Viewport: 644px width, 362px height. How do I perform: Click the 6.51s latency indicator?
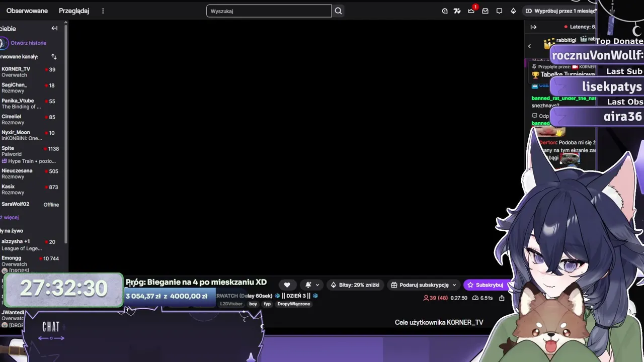click(483, 298)
